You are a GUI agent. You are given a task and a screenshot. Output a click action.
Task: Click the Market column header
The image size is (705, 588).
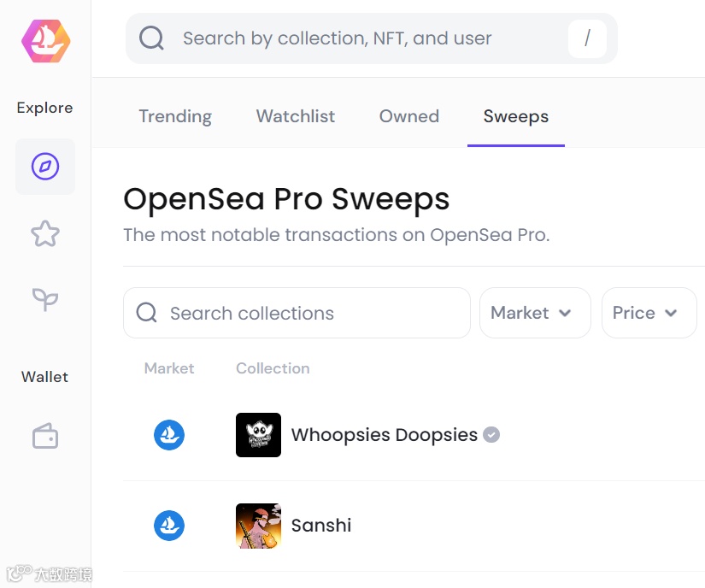[x=169, y=368]
